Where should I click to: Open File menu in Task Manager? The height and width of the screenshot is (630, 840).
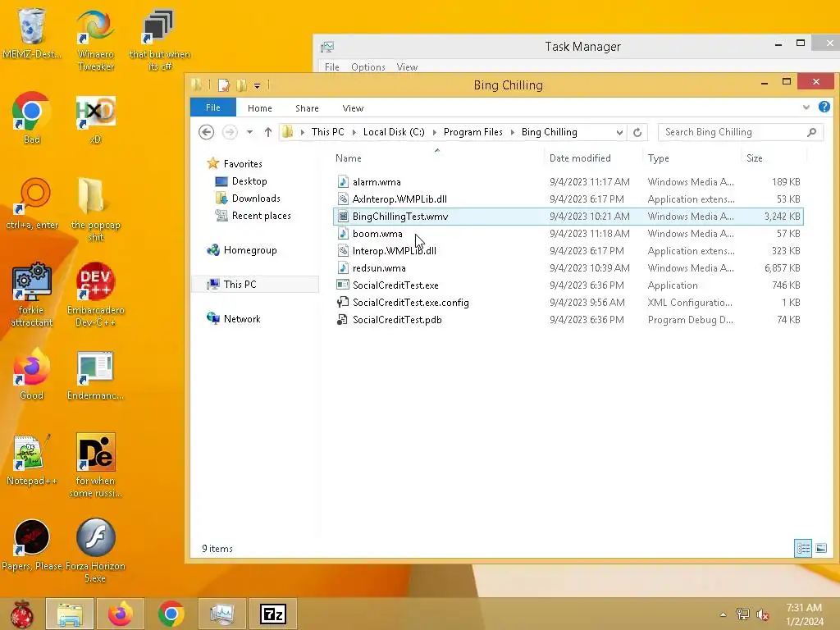(x=331, y=67)
